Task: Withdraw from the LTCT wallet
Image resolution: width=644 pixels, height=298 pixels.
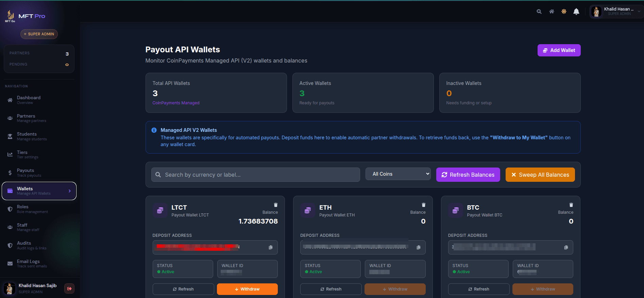Action: 247,289
